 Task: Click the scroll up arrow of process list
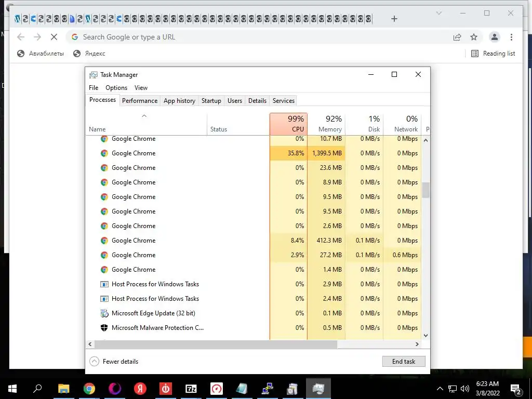(x=425, y=140)
